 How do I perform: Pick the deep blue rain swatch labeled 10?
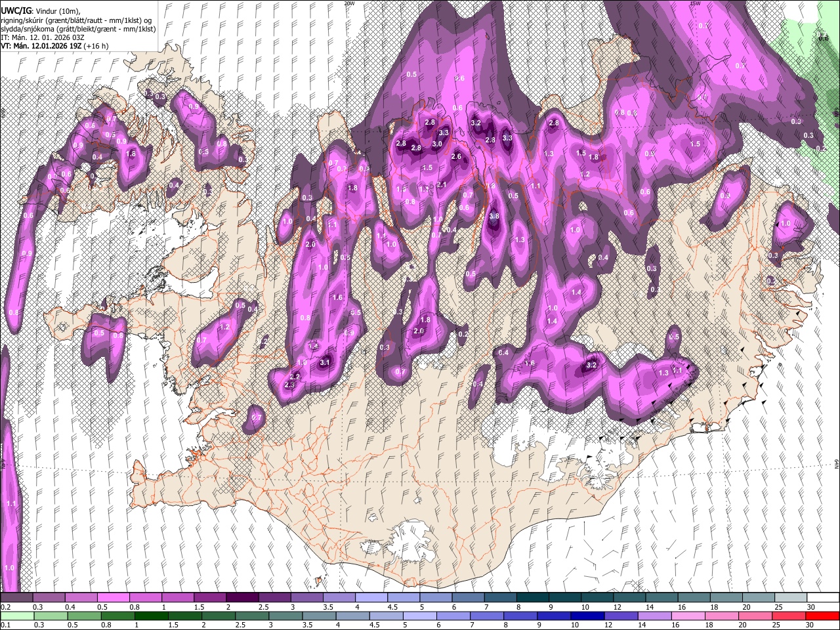(587, 616)
